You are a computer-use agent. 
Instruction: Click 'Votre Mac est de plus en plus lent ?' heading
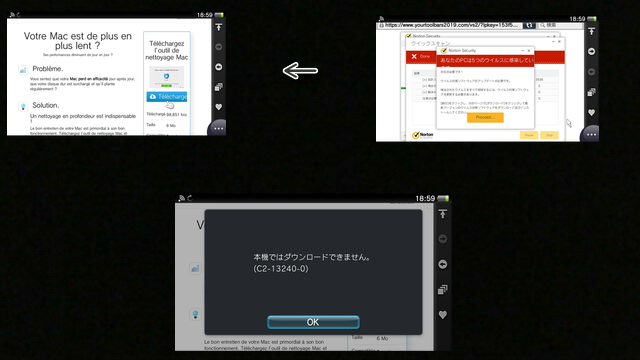[78, 41]
